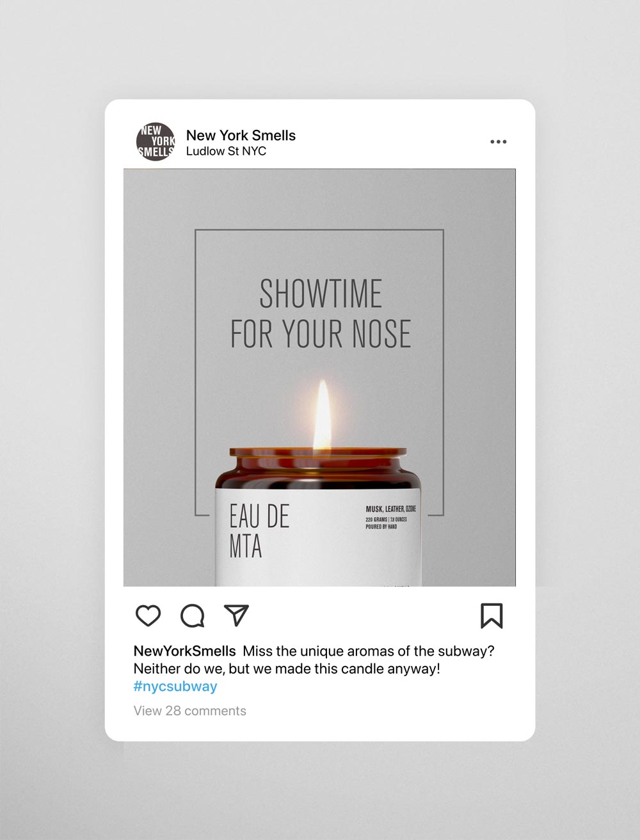Click the FOR YOUR NOSE text line
The width and height of the screenshot is (640, 840).
click(x=320, y=334)
